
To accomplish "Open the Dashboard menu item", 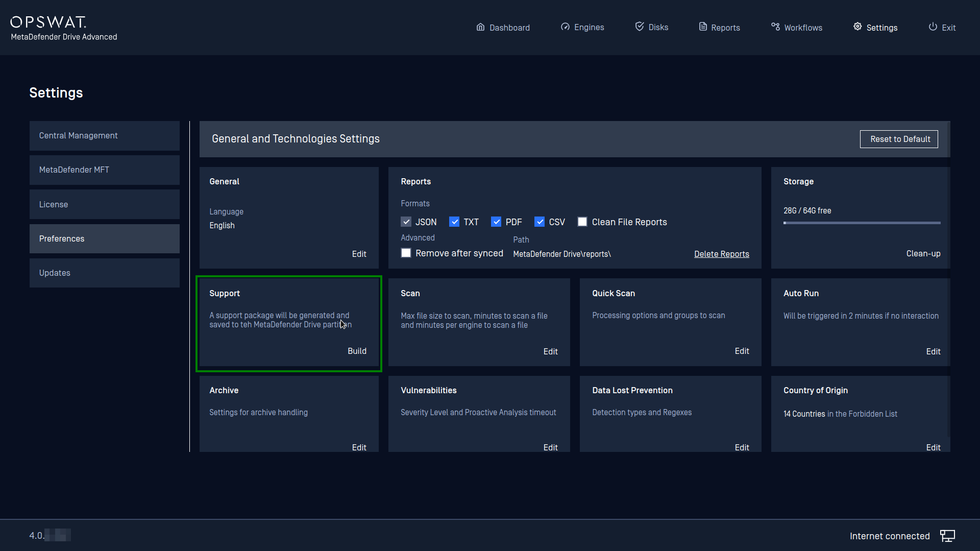I will [x=503, y=28].
